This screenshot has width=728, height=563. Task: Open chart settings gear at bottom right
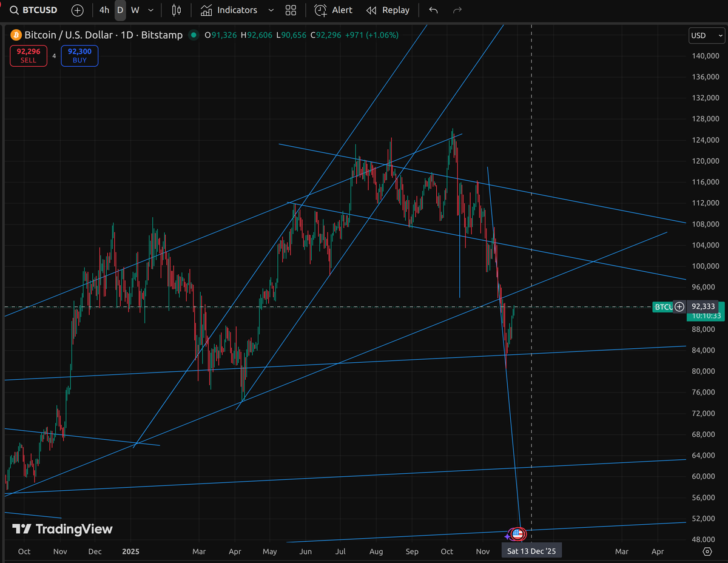(707, 551)
